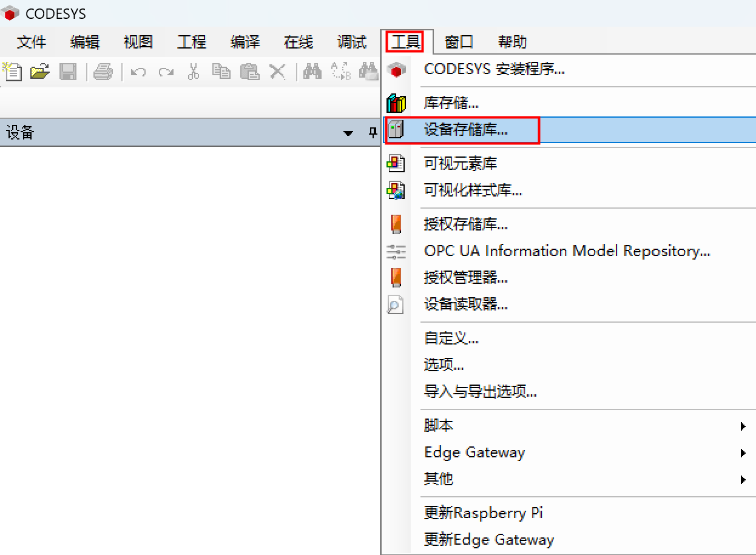Open the 帮助 menu
This screenshot has height=555, width=756.
(513, 42)
